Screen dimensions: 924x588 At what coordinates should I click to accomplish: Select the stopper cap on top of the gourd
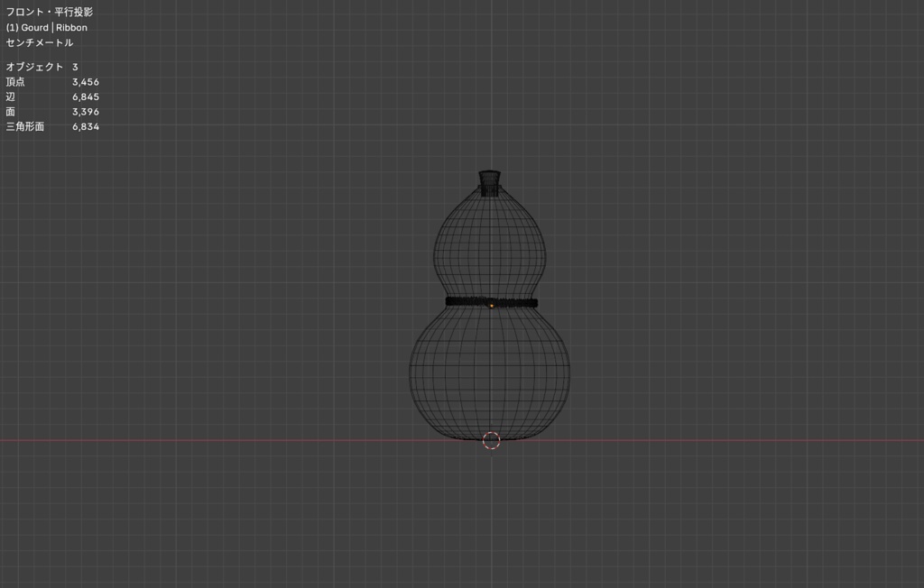489,183
